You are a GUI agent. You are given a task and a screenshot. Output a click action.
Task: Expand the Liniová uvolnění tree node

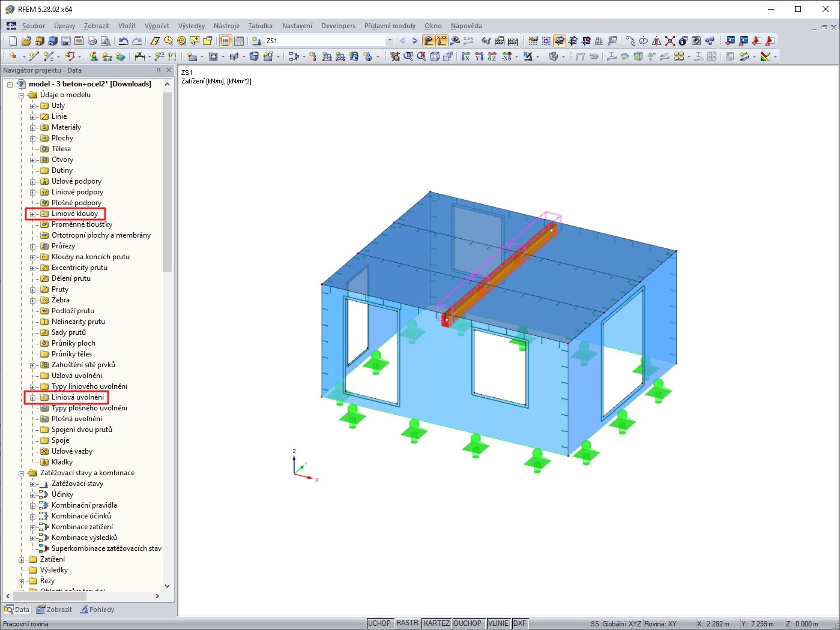(33, 398)
